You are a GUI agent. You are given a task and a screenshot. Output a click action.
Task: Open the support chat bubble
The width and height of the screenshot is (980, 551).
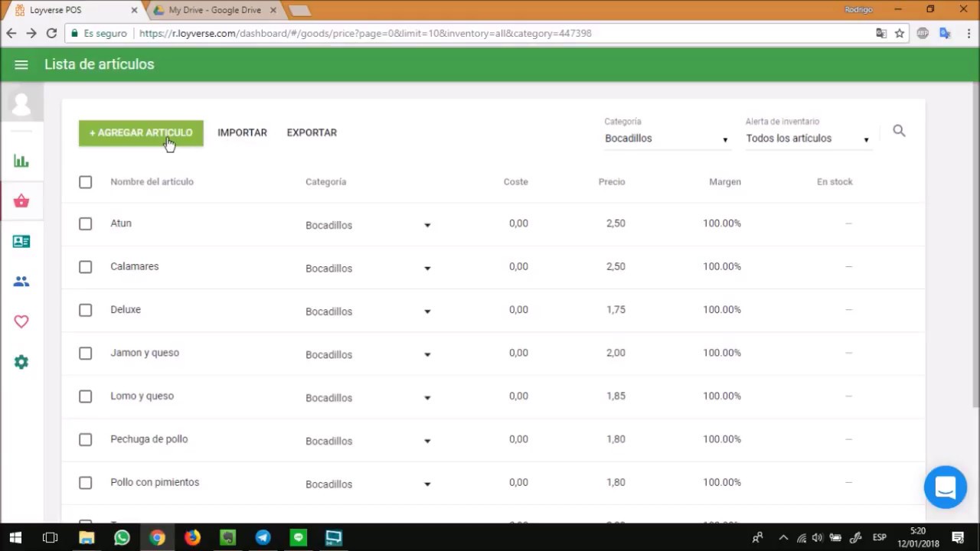click(x=946, y=487)
